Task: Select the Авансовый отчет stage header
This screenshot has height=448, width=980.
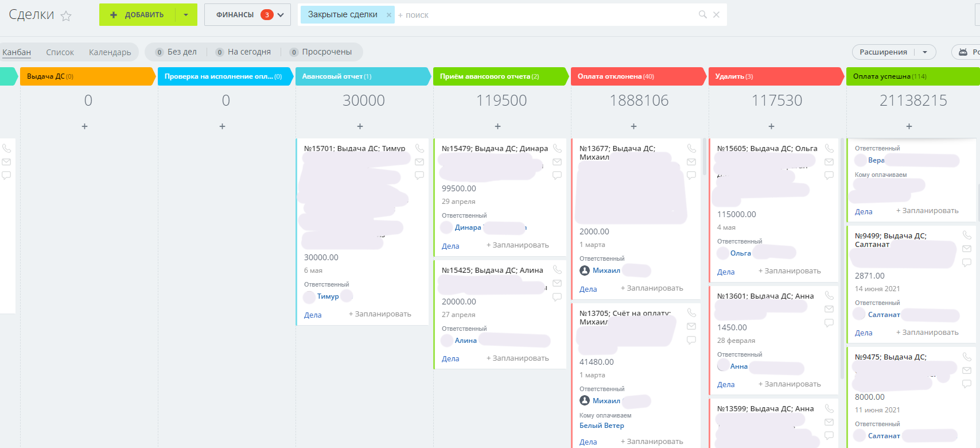Action: tap(363, 76)
